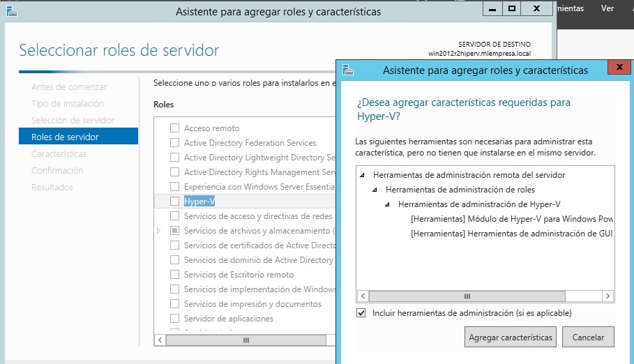Click the left scroll arrow in the tools tree
The height and width of the screenshot is (364, 634).
(x=362, y=296)
